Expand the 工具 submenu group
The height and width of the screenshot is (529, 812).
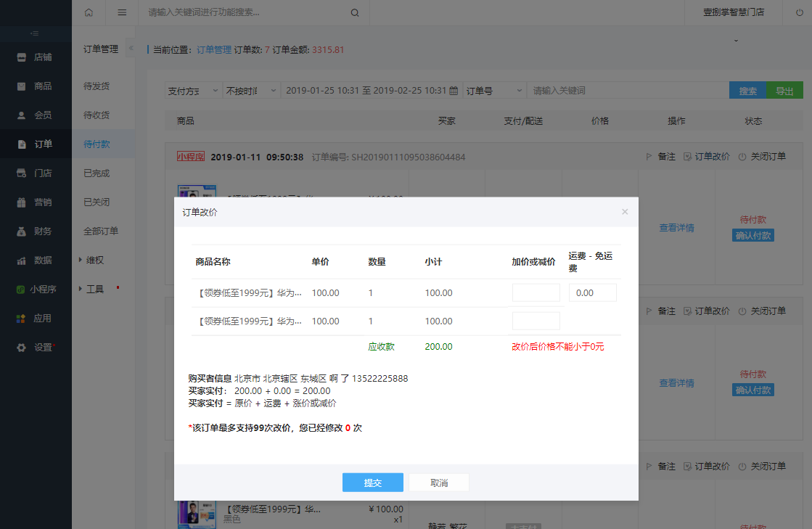pos(91,289)
